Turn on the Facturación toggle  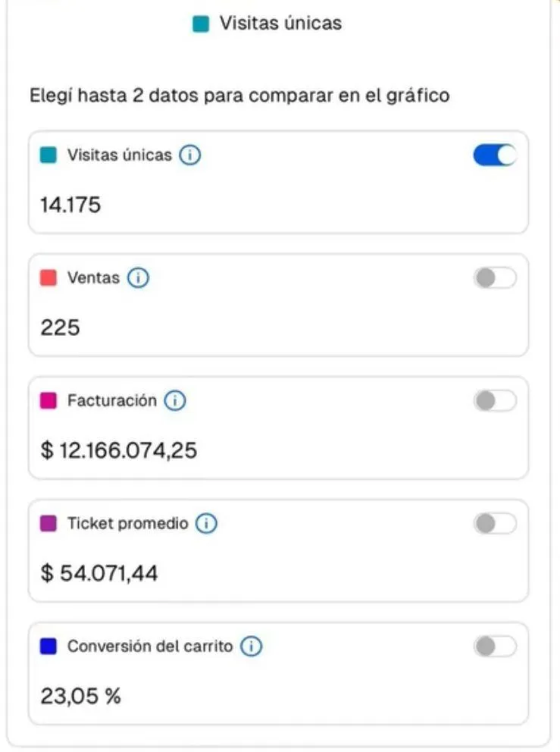tap(495, 401)
